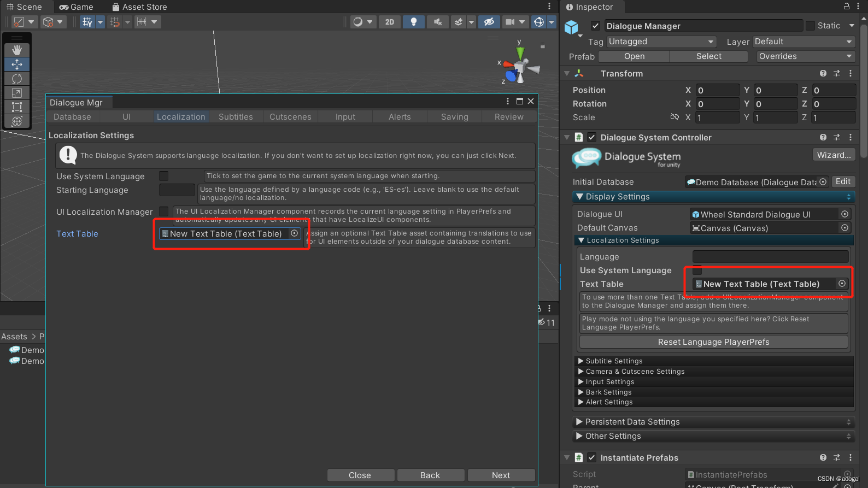Viewport: 868px width, 488px height.
Task: Click the Starting Language input field
Action: coord(177,190)
